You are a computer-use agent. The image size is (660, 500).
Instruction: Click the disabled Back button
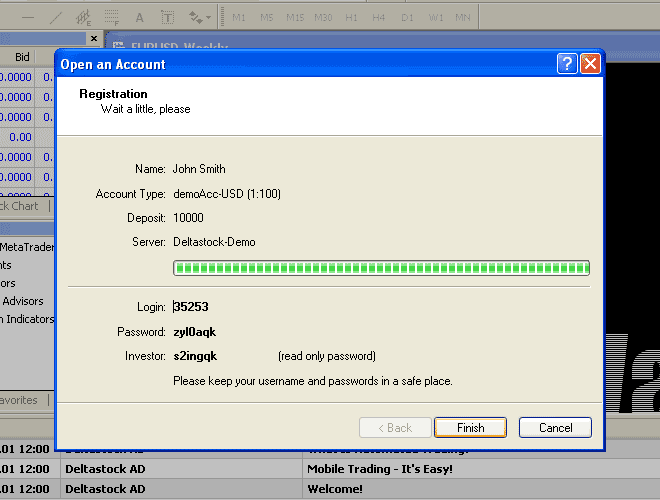(x=395, y=428)
